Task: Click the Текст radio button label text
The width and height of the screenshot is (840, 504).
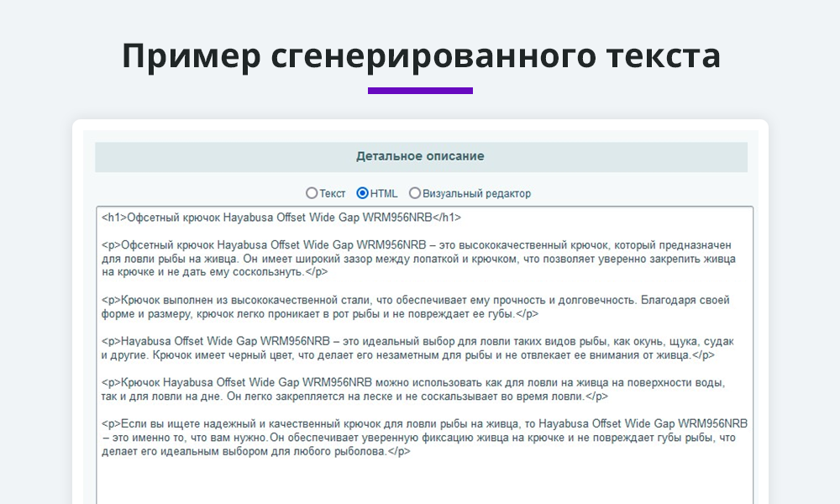Action: [x=332, y=193]
